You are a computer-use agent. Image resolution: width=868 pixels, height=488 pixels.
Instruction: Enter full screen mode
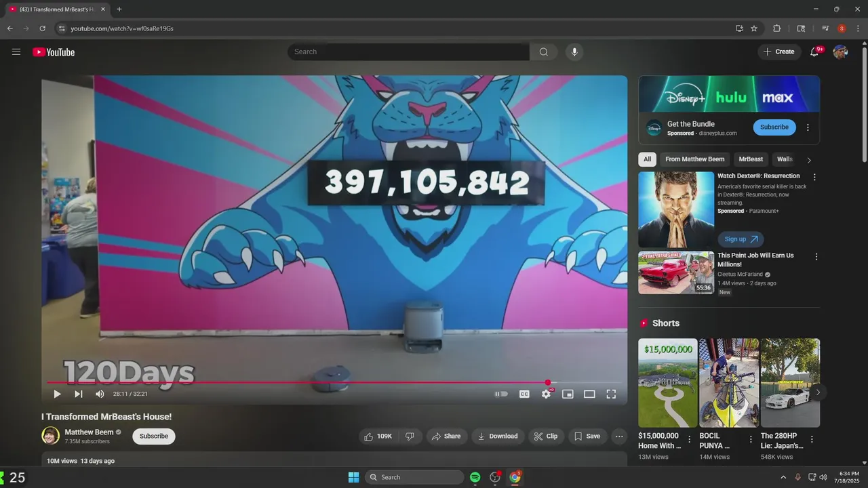pos(611,394)
